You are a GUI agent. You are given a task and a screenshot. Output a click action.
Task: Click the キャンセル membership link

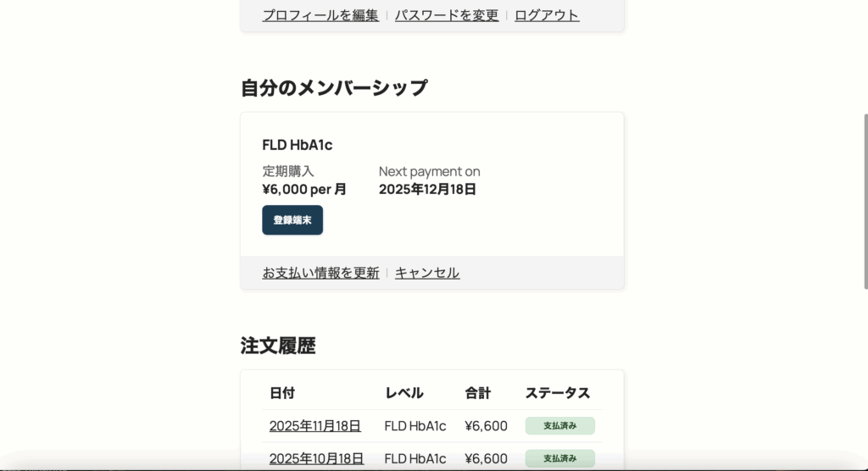[x=427, y=273]
